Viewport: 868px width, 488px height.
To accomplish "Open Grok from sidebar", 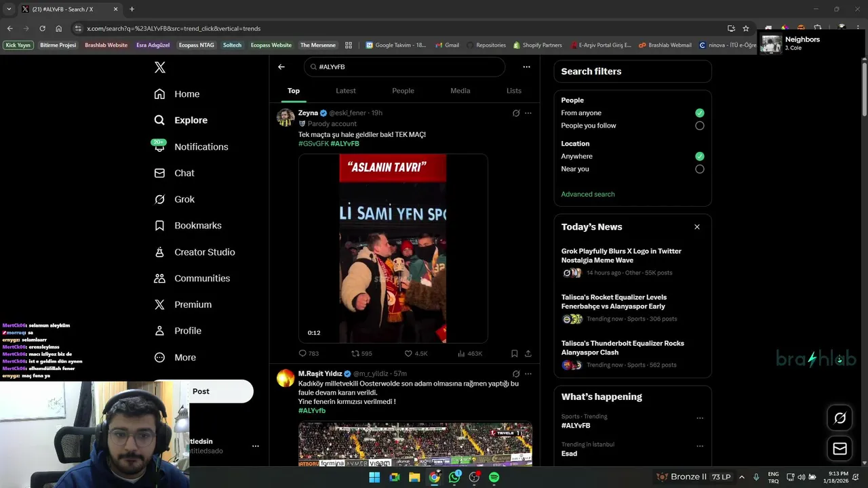I will click(x=174, y=199).
